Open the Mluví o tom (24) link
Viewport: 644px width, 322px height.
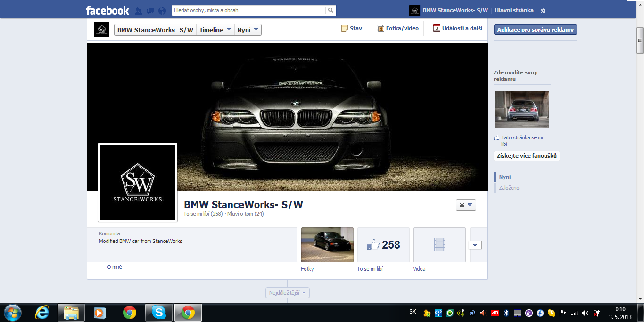(x=246, y=214)
